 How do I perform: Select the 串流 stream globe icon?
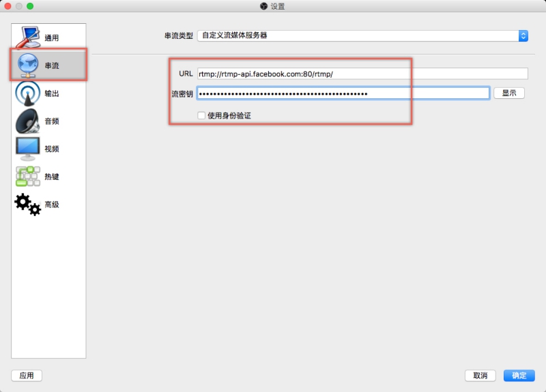(x=28, y=65)
